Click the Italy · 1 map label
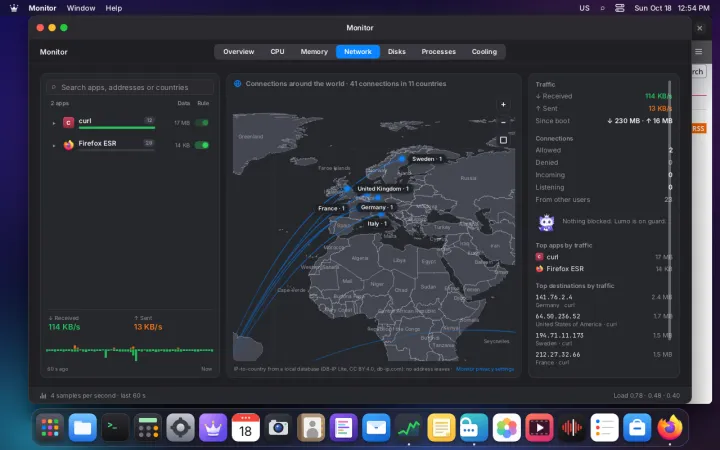 pos(377,224)
